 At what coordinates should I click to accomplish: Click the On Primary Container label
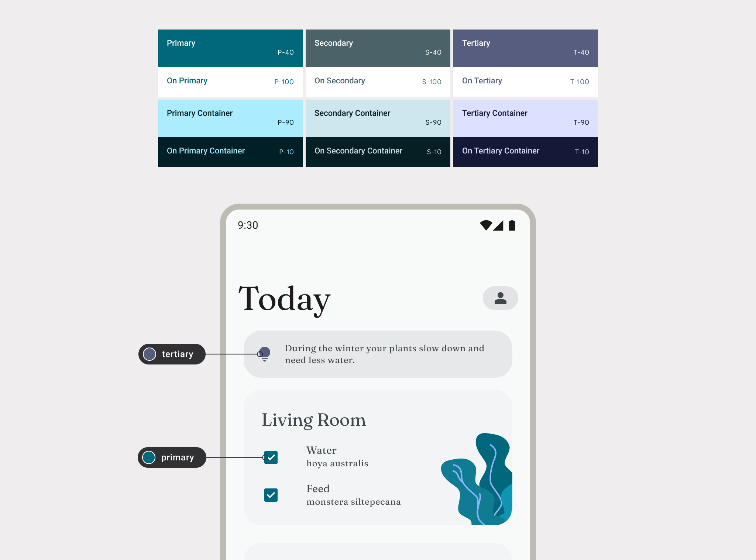tap(206, 151)
